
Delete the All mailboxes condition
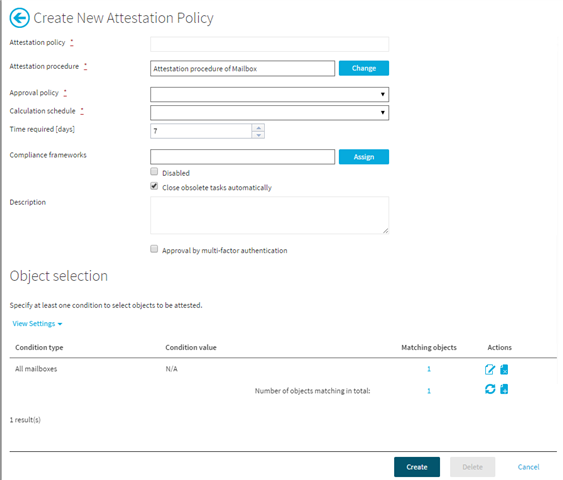click(x=504, y=369)
